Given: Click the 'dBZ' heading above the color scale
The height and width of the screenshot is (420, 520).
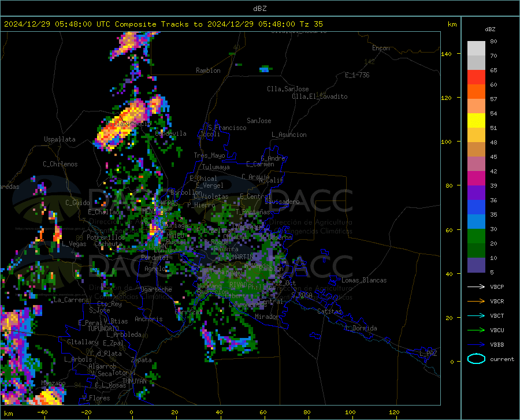Looking at the screenshot, I should point(490,29).
